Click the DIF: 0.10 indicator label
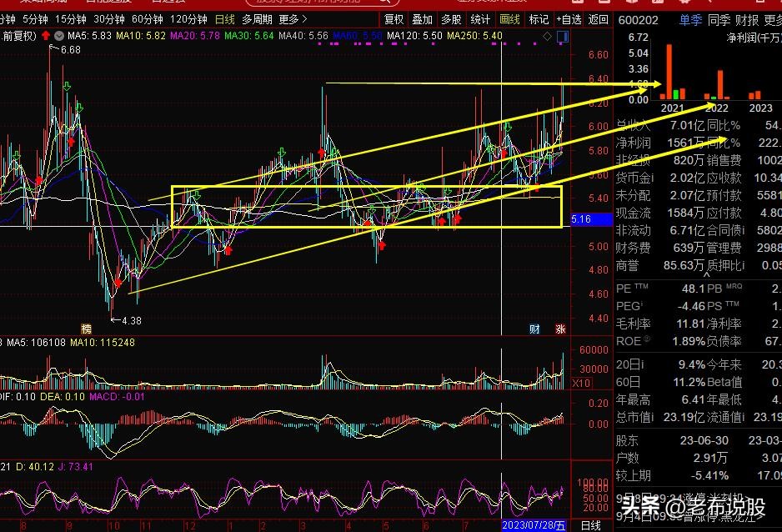Image resolution: width=782 pixels, height=532 pixels. pyautogui.click(x=18, y=397)
